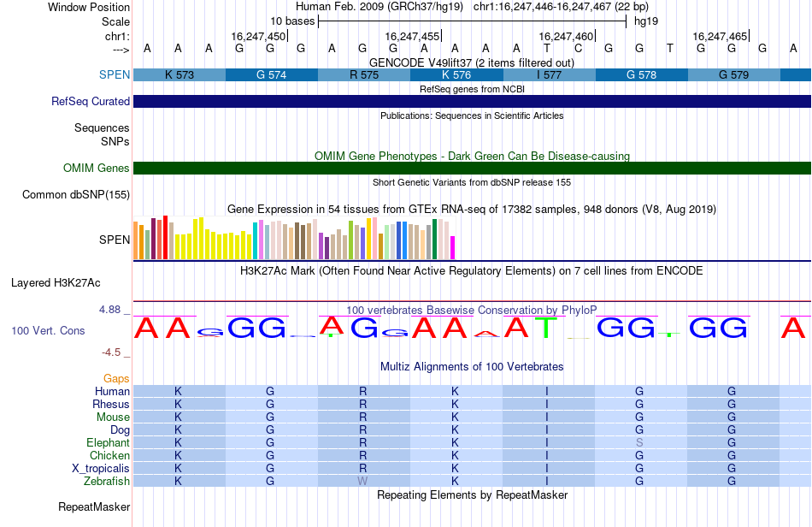Select the Dog species label
The height and width of the screenshot is (527, 812).
(x=120, y=429)
